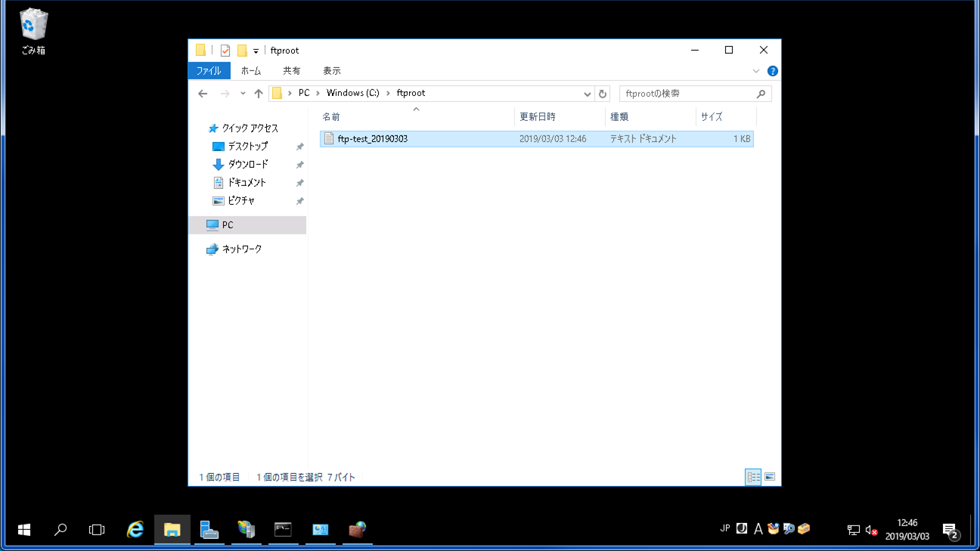Click the IME A input mode indicator
This screenshot has height=551, width=980.
758,529
